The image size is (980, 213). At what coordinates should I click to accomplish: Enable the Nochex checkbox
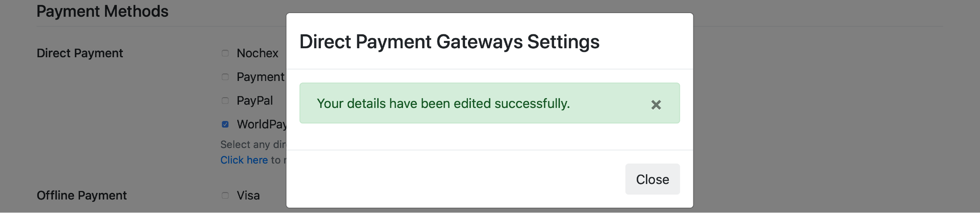point(225,53)
